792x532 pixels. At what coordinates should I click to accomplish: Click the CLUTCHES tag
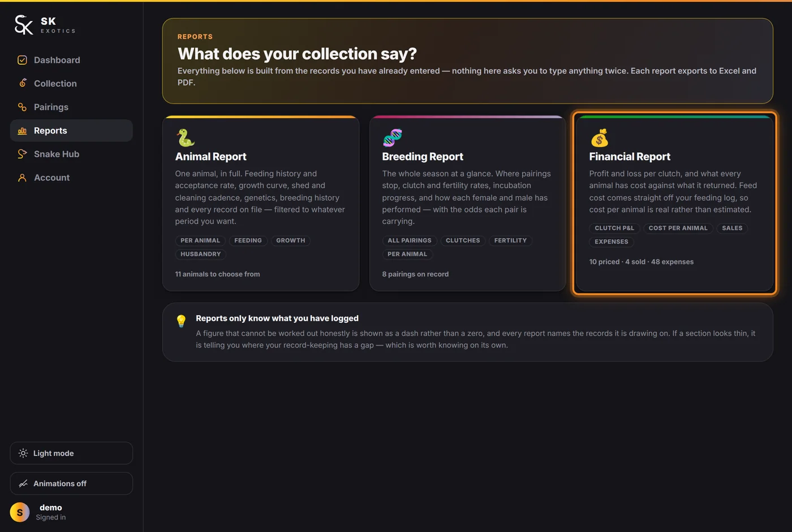(x=463, y=241)
